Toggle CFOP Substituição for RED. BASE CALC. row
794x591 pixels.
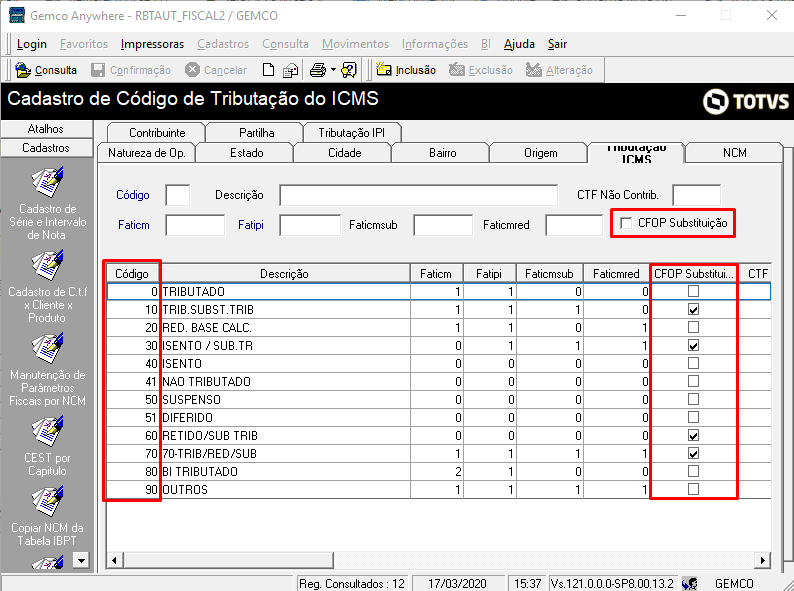(693, 327)
